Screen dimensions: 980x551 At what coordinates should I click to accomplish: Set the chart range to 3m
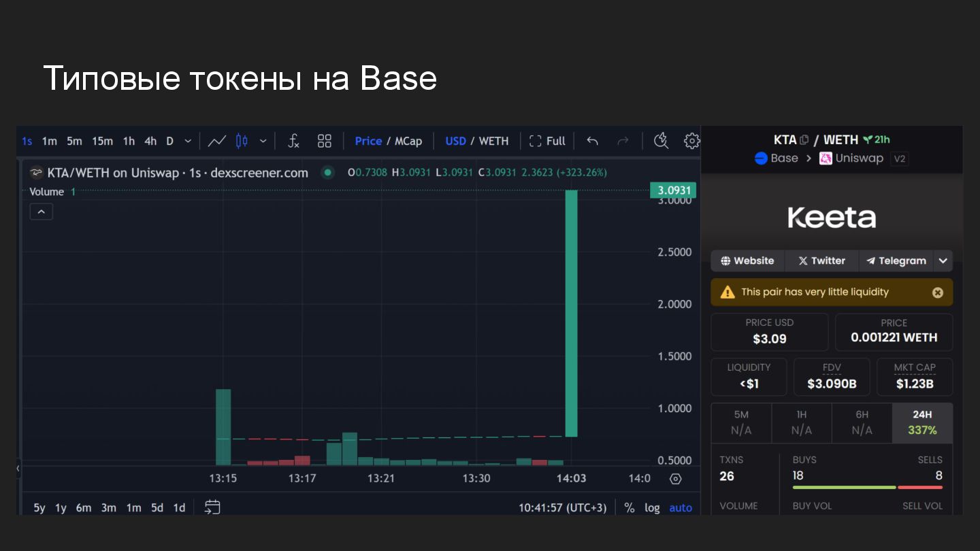(x=109, y=508)
